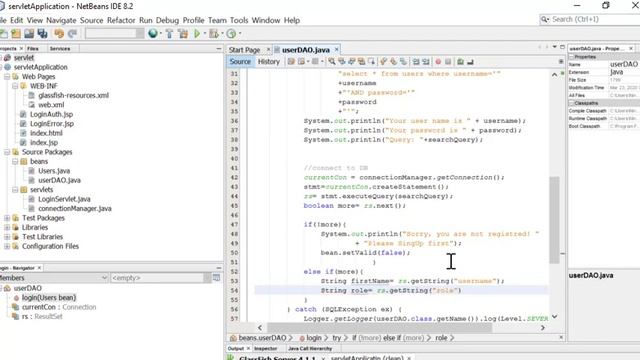The width and height of the screenshot is (640, 360).
Task: Click beans.userDAO in the breadcrumb bar
Action: (262, 338)
